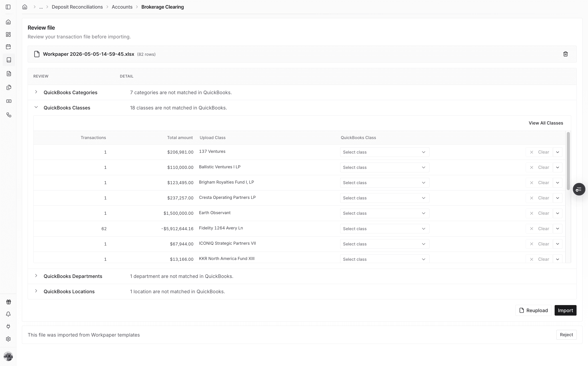
Task: Click Transactions column header
Action: click(93, 138)
